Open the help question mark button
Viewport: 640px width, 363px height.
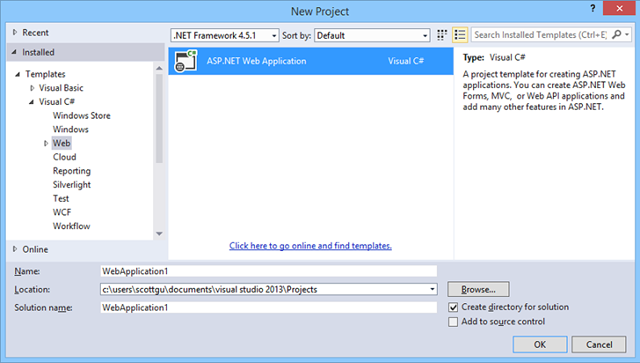[x=593, y=8]
